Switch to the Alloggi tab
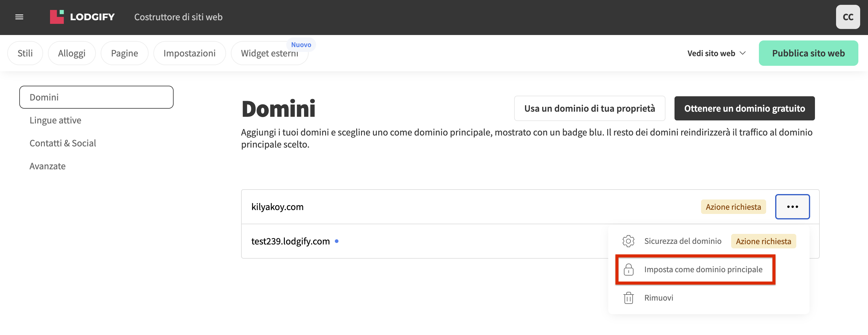The image size is (868, 335). [72, 53]
